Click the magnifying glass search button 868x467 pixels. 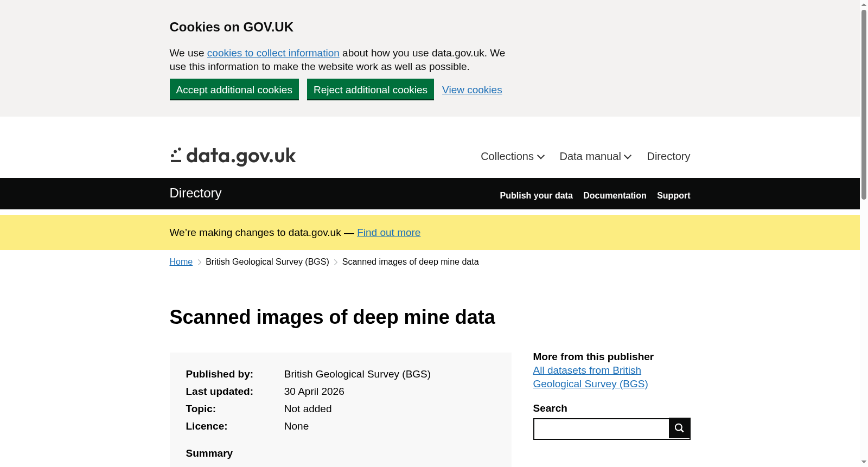[679, 428]
